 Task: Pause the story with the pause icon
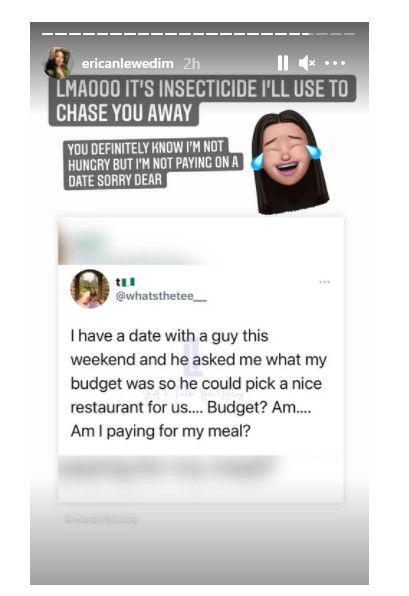(x=282, y=63)
